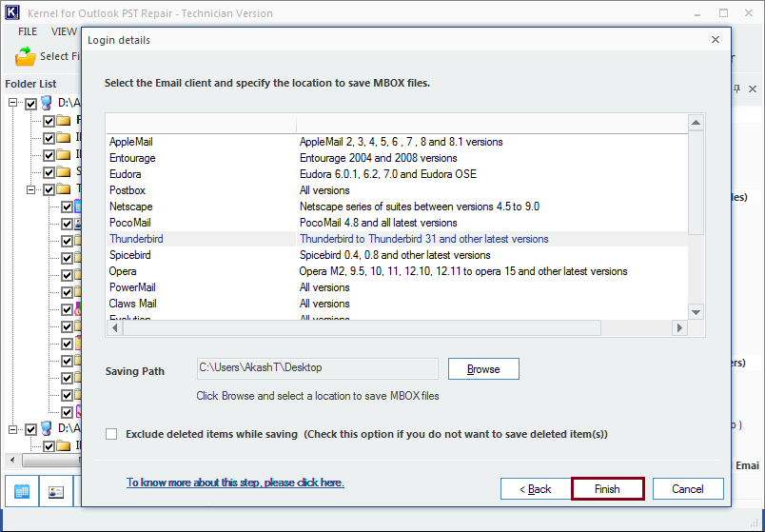This screenshot has height=532, width=765.
Task: Click Finish to start saving
Action: pos(607,489)
